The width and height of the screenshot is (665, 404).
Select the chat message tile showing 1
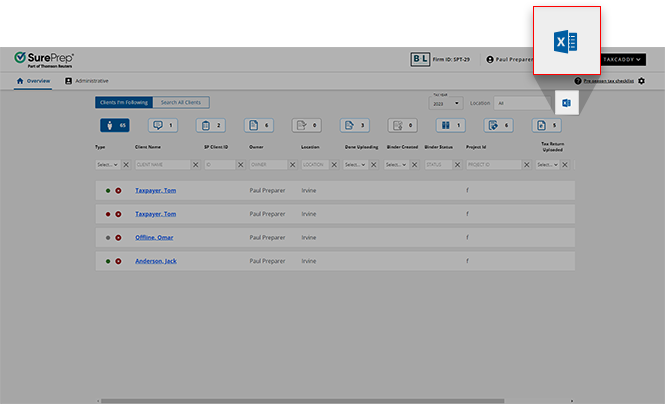(162, 126)
